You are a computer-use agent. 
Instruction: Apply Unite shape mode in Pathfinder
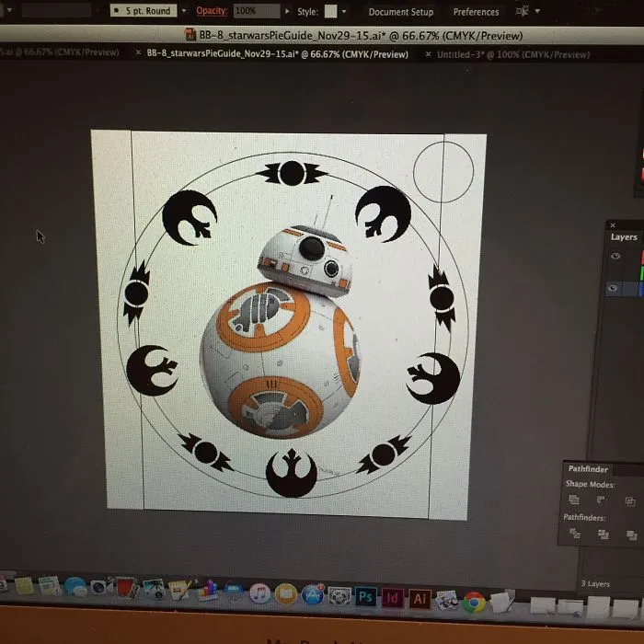(x=574, y=500)
